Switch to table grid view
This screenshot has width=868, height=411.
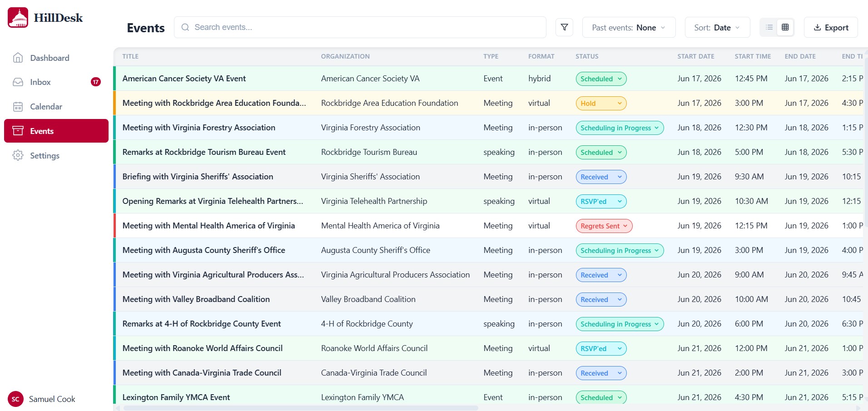click(785, 27)
